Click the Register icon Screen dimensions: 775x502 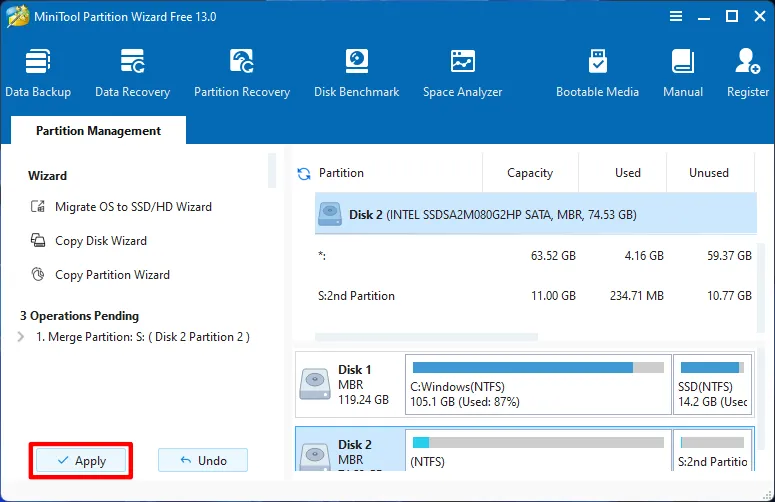[x=747, y=61]
